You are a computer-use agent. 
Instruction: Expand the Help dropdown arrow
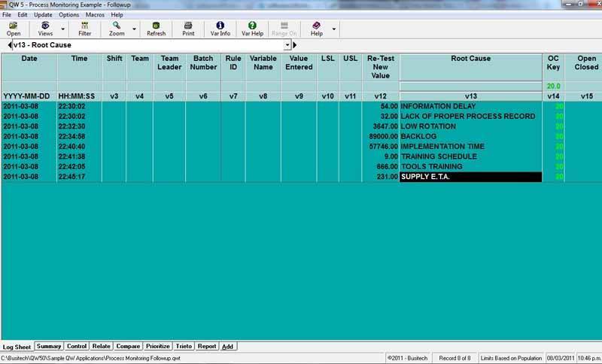click(x=334, y=29)
